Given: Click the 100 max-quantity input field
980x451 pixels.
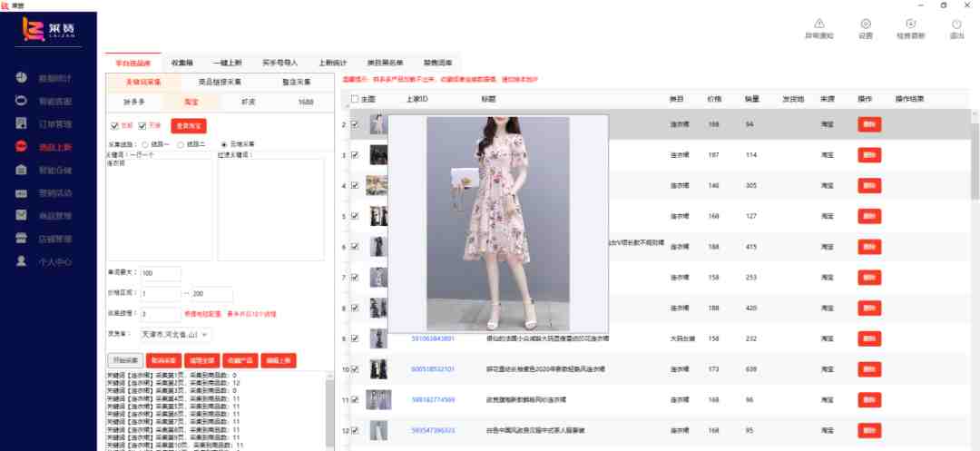Looking at the screenshot, I should 161,274.
